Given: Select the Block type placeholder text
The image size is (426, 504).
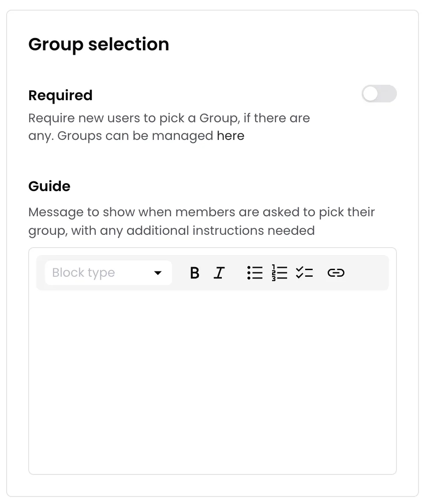Looking at the screenshot, I should [x=83, y=273].
